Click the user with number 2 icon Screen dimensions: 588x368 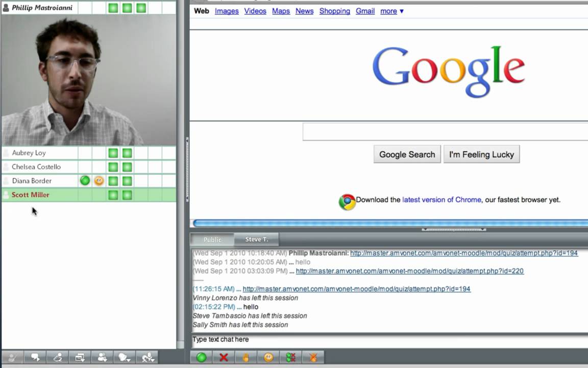pyautogui.click(x=58, y=357)
